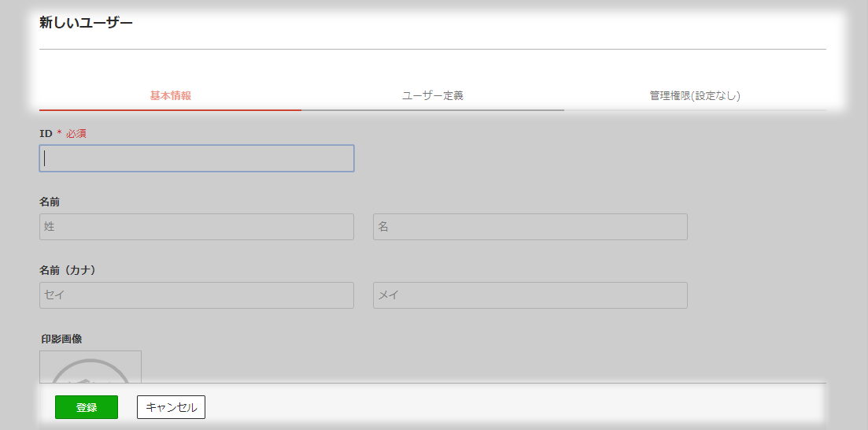Image resolution: width=868 pixels, height=430 pixels.
Task: Click the 姓 last name field
Action: (197, 227)
